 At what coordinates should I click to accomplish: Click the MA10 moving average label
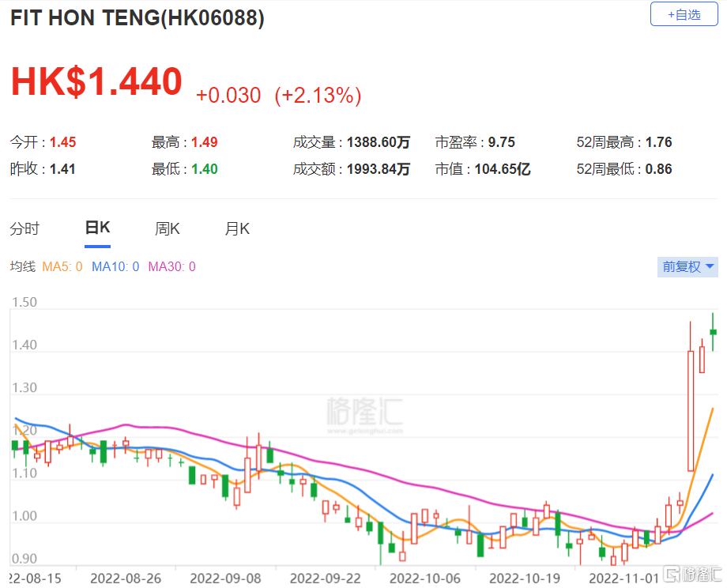[x=115, y=266]
